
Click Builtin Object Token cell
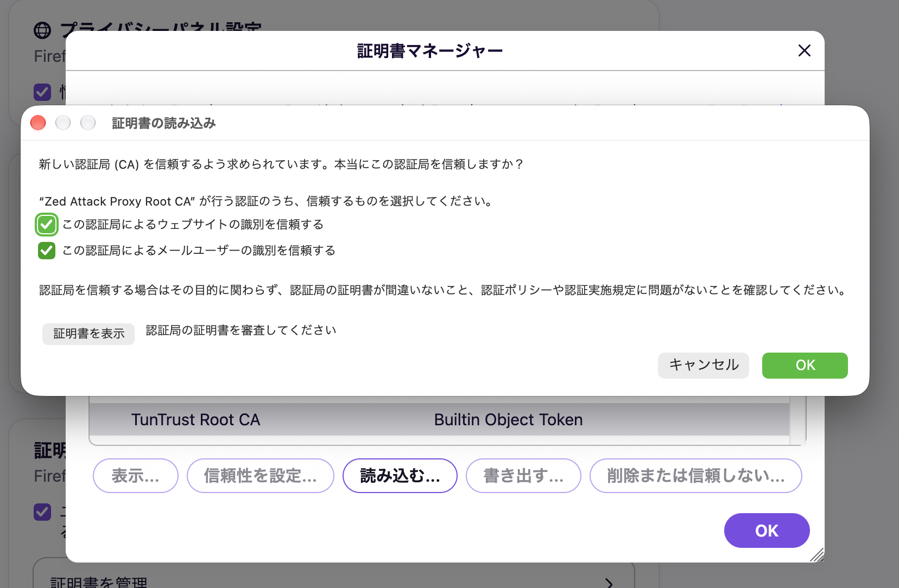tap(508, 420)
